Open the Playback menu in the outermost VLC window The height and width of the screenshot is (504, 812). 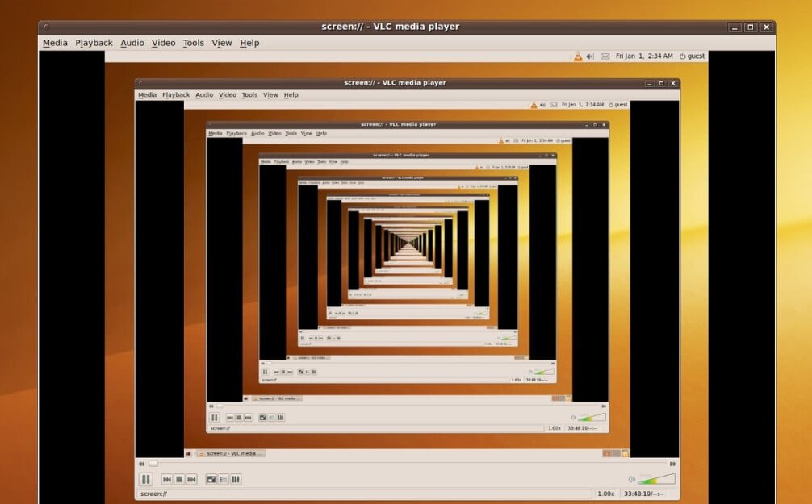(94, 43)
